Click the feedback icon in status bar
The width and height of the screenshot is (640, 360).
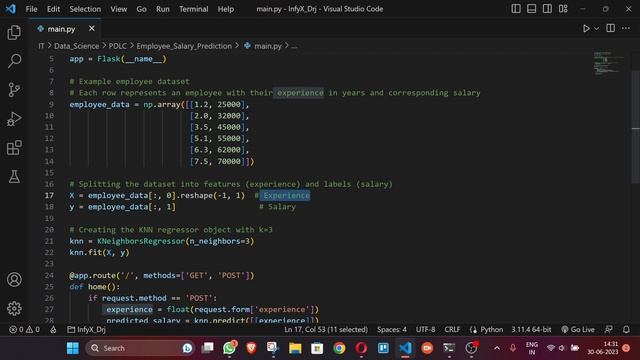pos(609,329)
